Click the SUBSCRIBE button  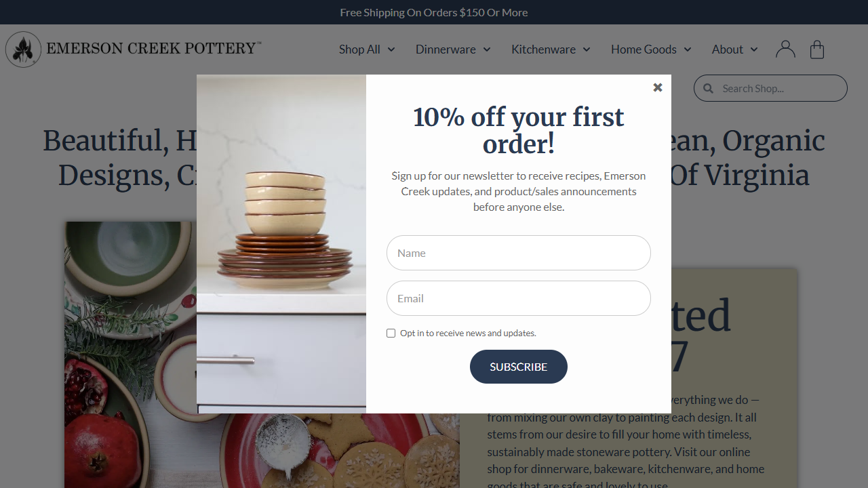(x=519, y=367)
